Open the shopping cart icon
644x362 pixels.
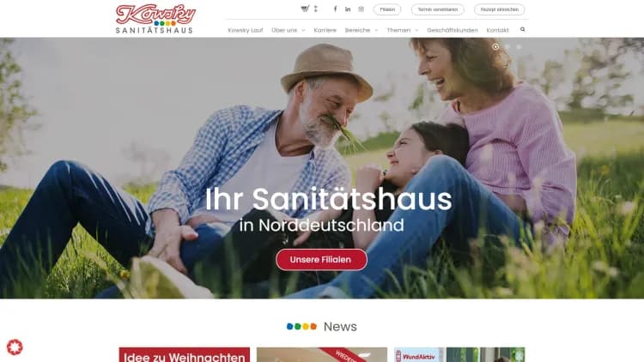(x=305, y=9)
